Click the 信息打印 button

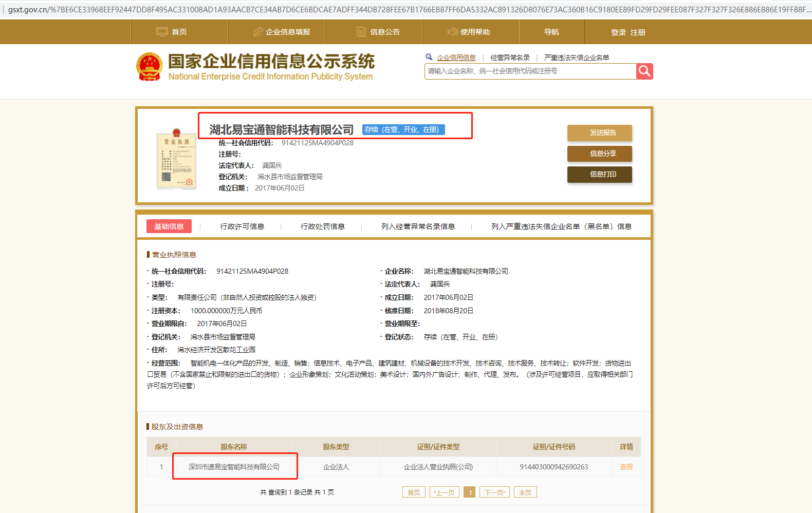(x=600, y=174)
